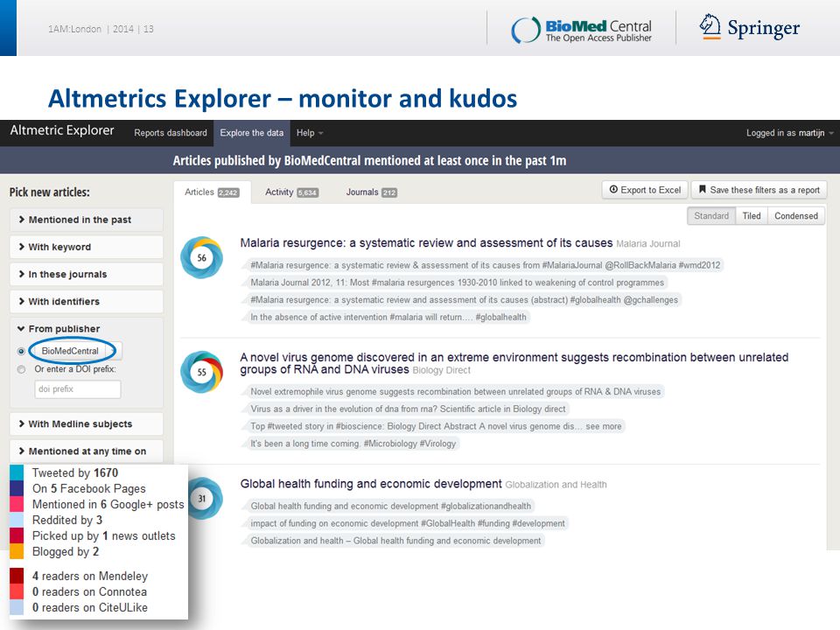Click 'On 5 Facebook Pages' line
The image size is (840, 630).
(x=89, y=488)
